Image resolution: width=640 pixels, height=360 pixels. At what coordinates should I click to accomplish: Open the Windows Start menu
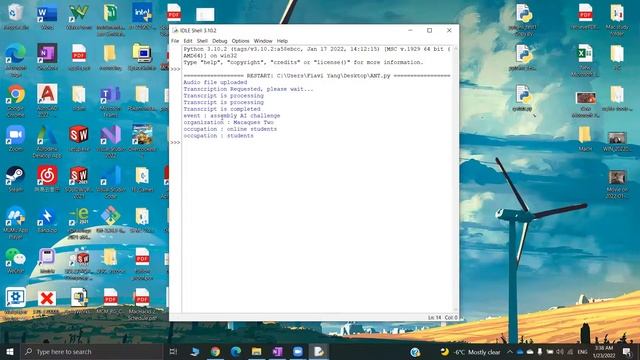10,351
